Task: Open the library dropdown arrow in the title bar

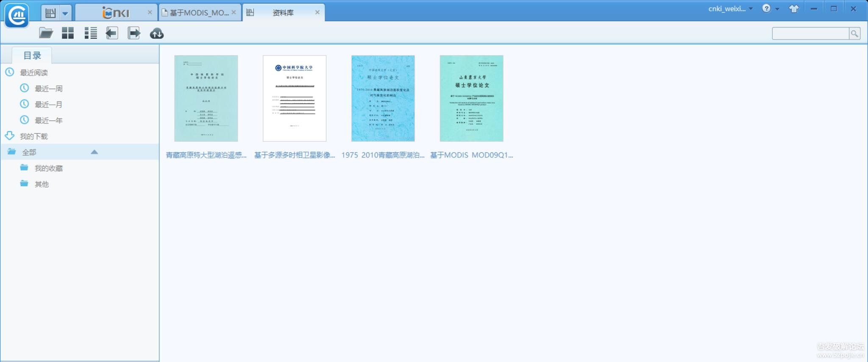Action: click(65, 13)
